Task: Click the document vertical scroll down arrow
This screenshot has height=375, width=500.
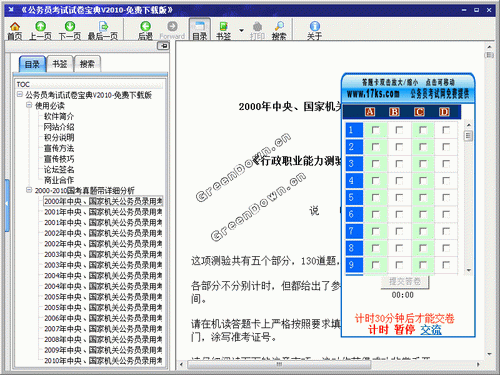Action: coord(489,354)
